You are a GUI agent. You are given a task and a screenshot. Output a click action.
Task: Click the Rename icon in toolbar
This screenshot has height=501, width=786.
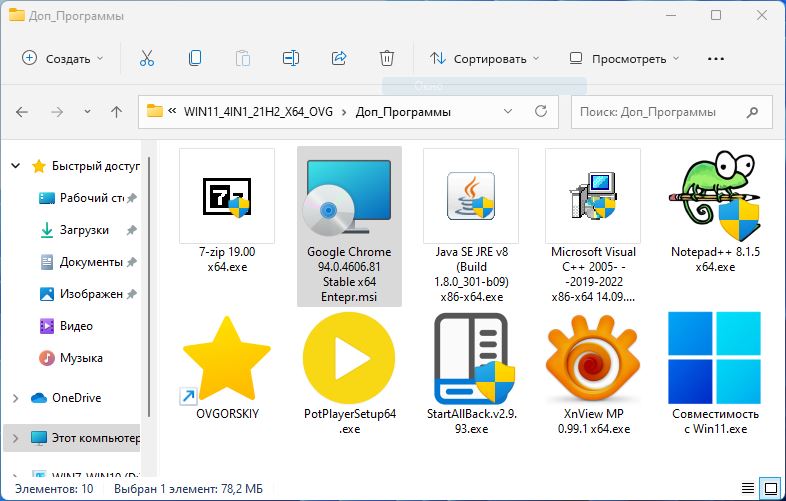click(x=291, y=58)
